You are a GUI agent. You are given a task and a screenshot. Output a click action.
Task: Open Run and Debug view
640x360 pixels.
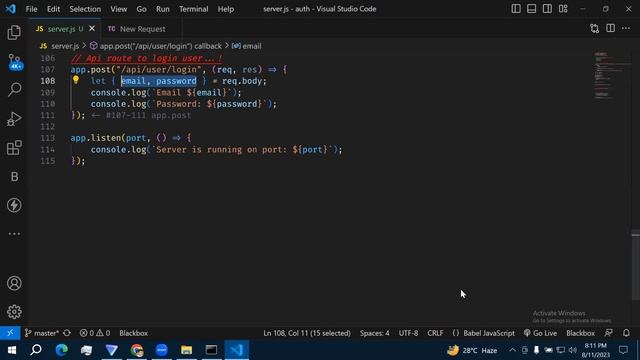click(x=14, y=119)
